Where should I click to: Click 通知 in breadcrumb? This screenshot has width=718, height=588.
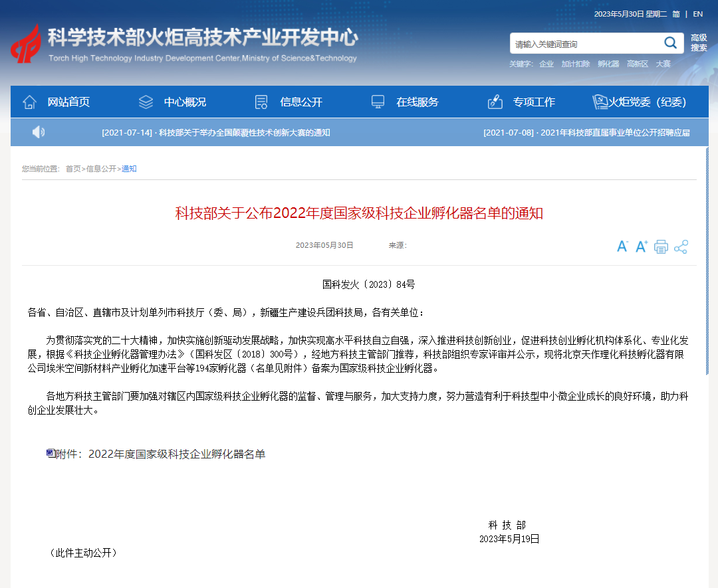click(x=129, y=169)
